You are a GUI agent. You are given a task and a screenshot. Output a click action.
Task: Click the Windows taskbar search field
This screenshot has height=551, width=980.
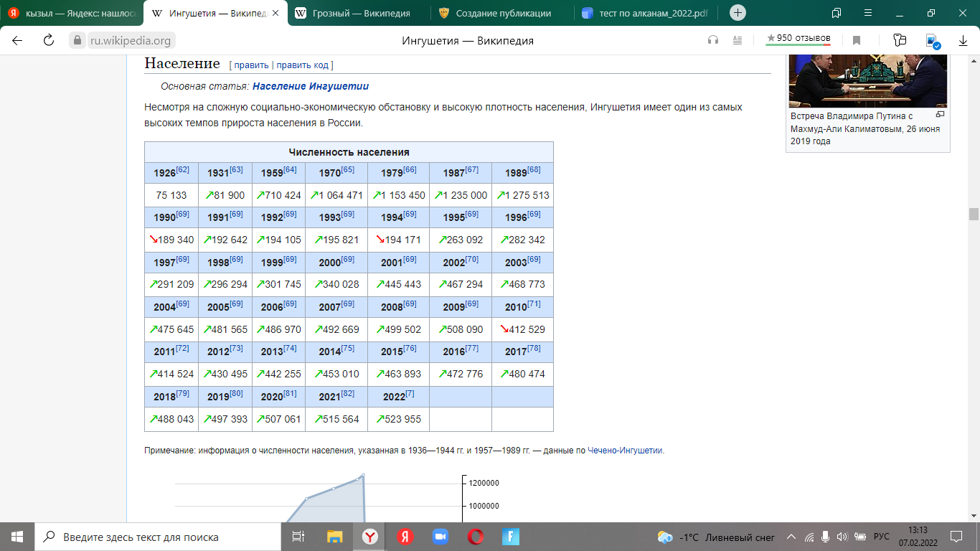pyautogui.click(x=158, y=537)
